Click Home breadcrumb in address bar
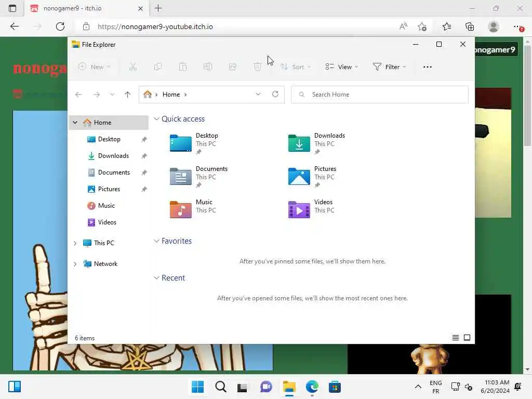Screen dimensions: 532x399 pyautogui.click(x=171, y=95)
